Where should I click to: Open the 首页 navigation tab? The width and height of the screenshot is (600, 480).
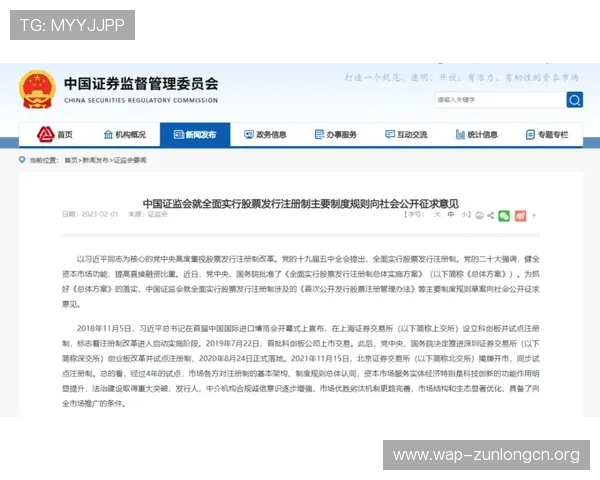click(x=54, y=135)
